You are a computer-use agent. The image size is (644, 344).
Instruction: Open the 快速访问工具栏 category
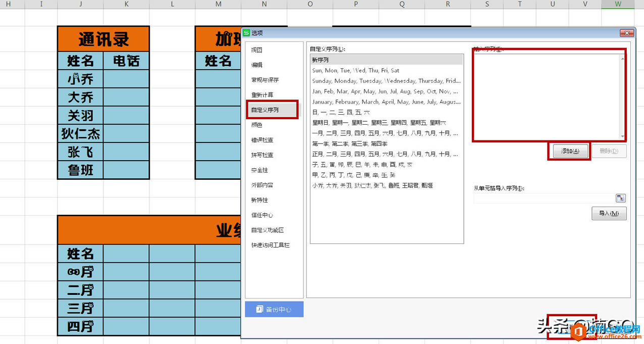271,245
